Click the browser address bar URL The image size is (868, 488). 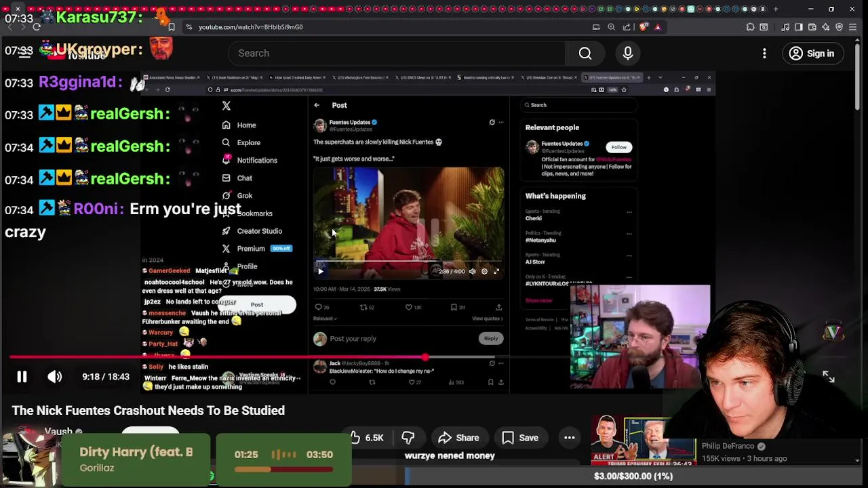(x=251, y=27)
